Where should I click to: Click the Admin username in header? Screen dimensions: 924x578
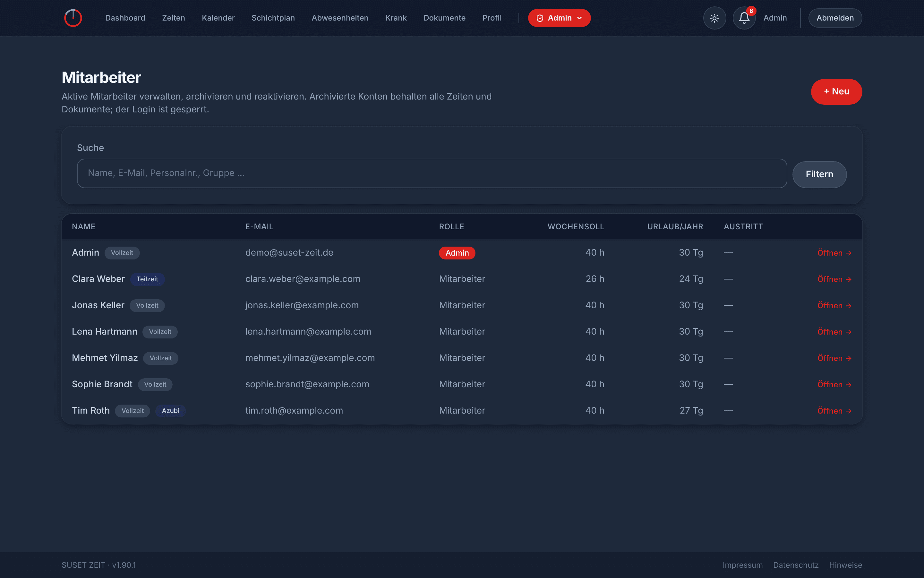pos(775,18)
